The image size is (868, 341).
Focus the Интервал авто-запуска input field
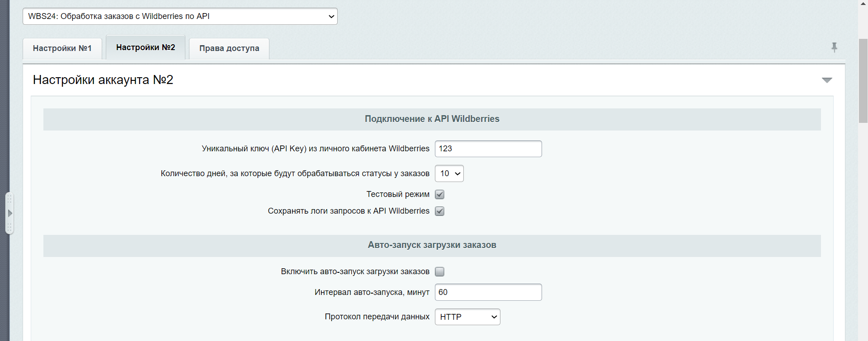coord(488,292)
